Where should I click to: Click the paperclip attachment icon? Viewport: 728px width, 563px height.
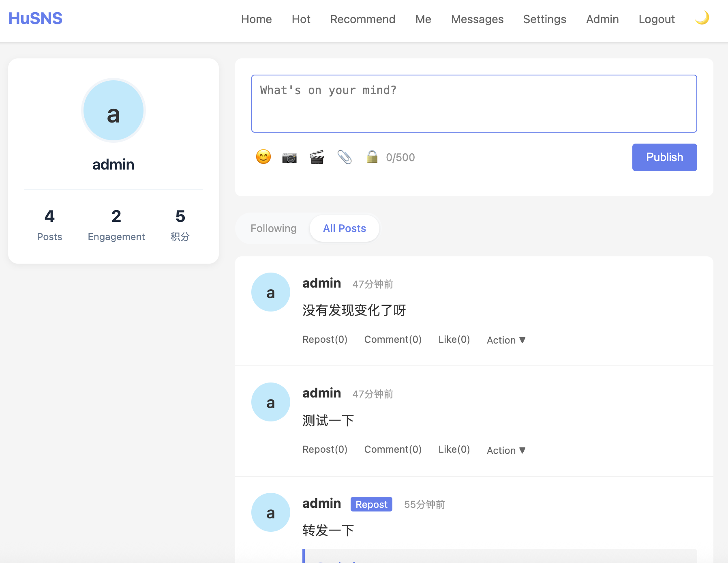pos(345,157)
